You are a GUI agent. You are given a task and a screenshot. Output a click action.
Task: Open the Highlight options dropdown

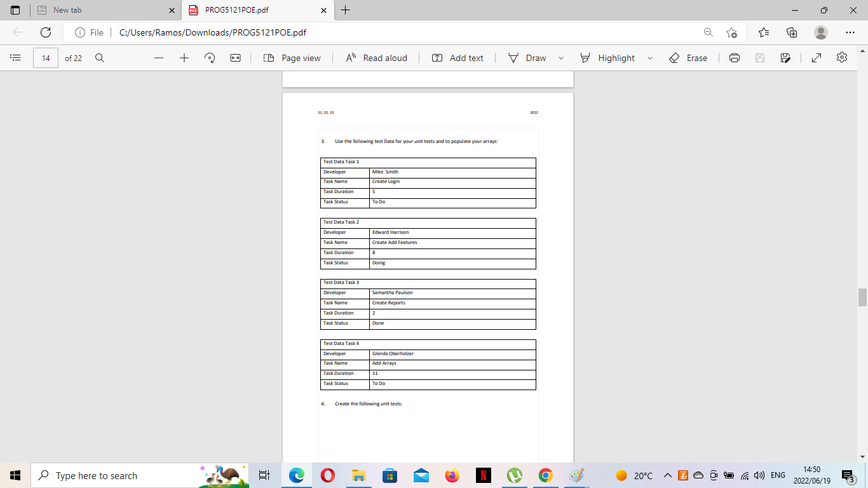(649, 58)
